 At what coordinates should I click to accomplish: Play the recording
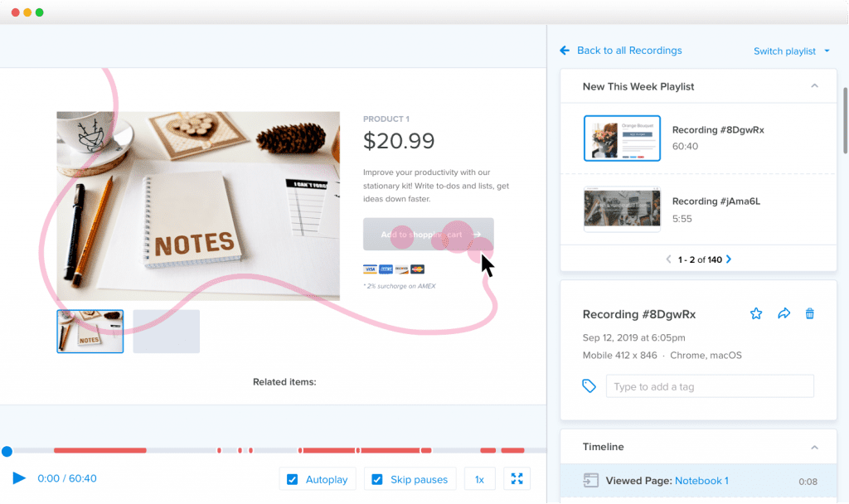(x=19, y=478)
